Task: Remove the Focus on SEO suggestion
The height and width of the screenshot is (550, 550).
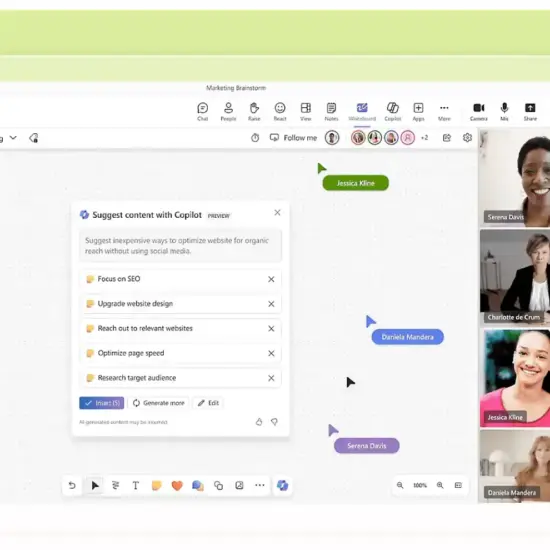Action: [x=271, y=279]
